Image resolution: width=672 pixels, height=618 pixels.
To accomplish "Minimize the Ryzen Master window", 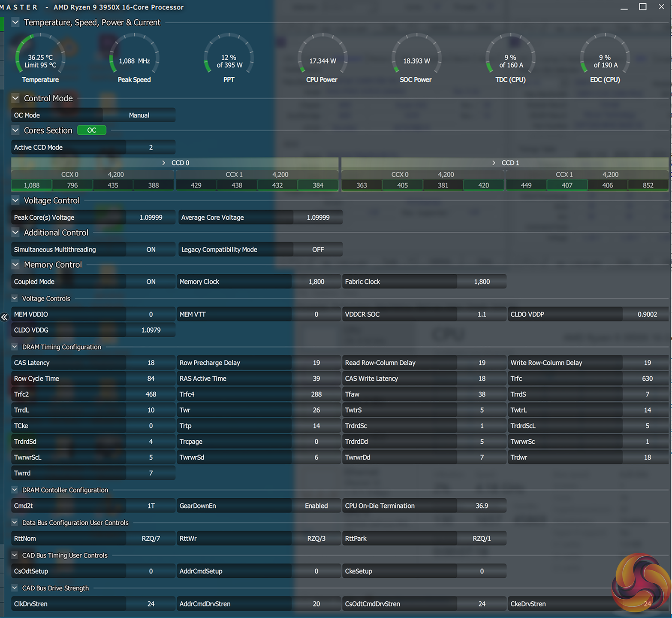I will (624, 7).
